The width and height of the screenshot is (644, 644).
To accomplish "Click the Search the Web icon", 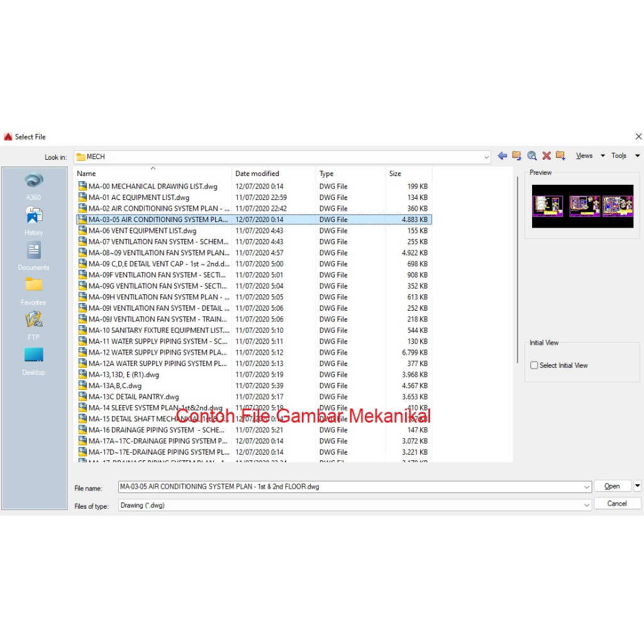I will pos(531,156).
